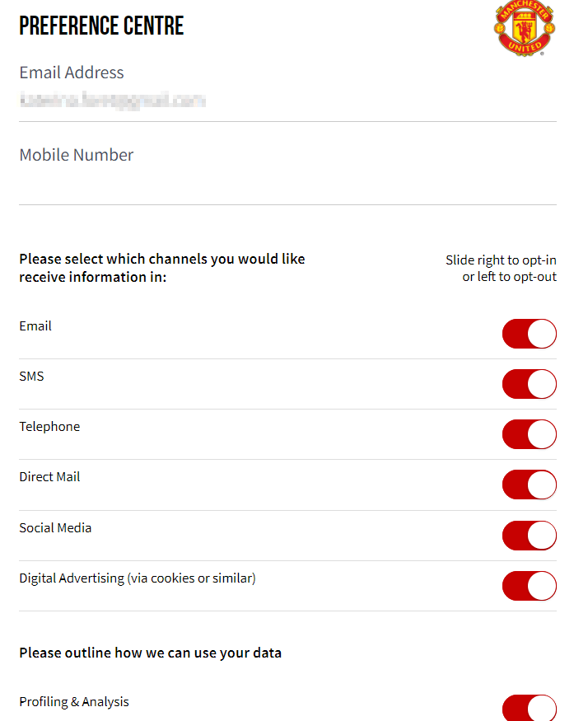Image resolution: width=588 pixels, height=721 pixels.
Task: Opt out of Digital Advertising switch
Action: click(529, 586)
